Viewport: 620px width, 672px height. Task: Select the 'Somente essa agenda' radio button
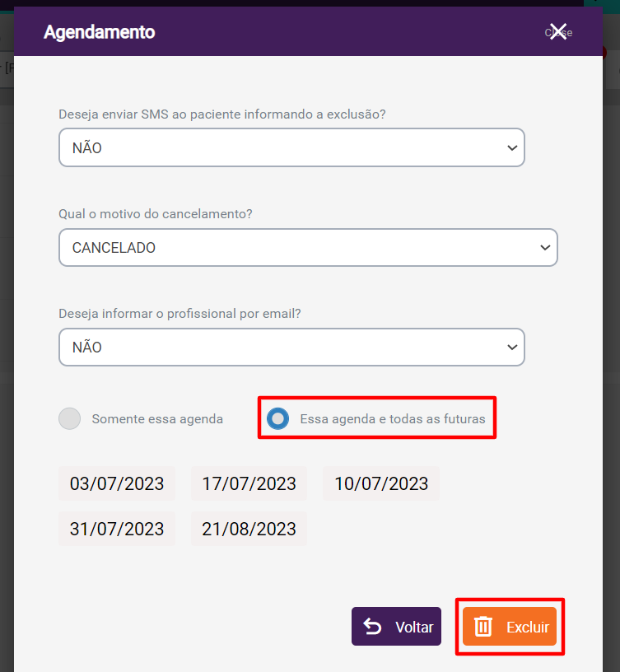coord(70,418)
